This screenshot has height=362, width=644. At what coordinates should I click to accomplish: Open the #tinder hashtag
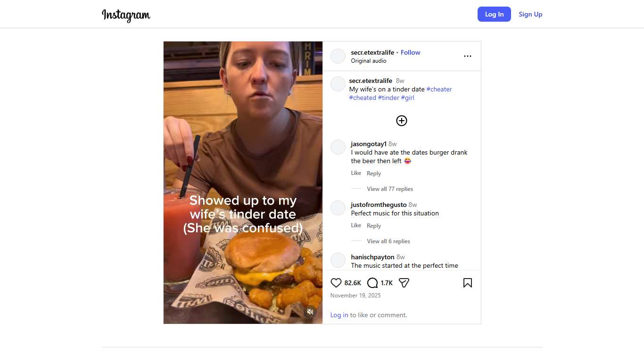pyautogui.click(x=388, y=98)
